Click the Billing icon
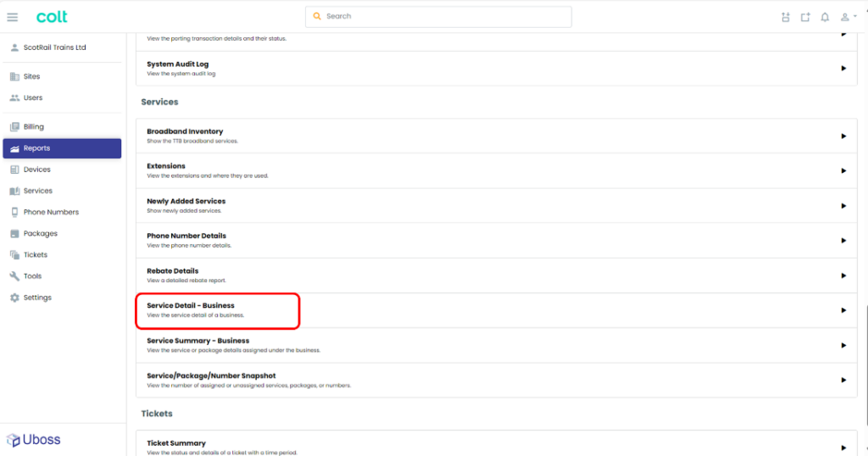 [14, 127]
